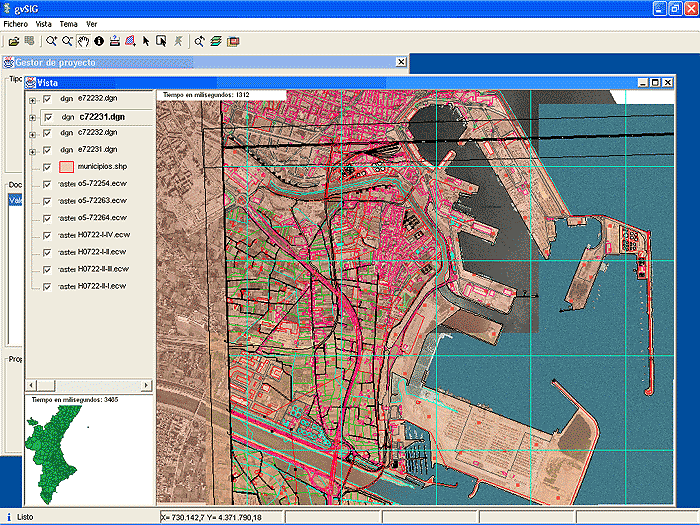The width and height of the screenshot is (700, 525).
Task: Open the Fichero menu
Action: pyautogui.click(x=15, y=23)
